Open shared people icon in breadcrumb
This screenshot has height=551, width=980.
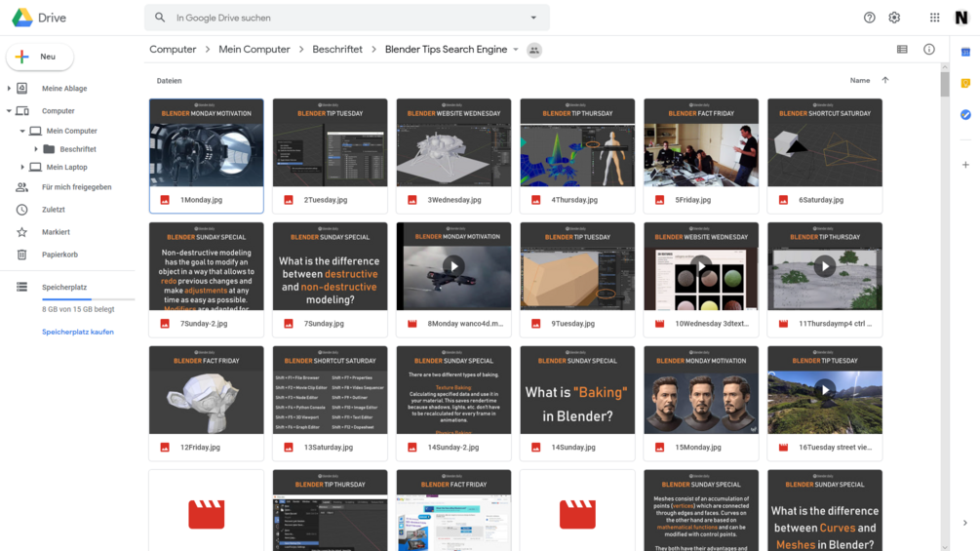coord(533,50)
